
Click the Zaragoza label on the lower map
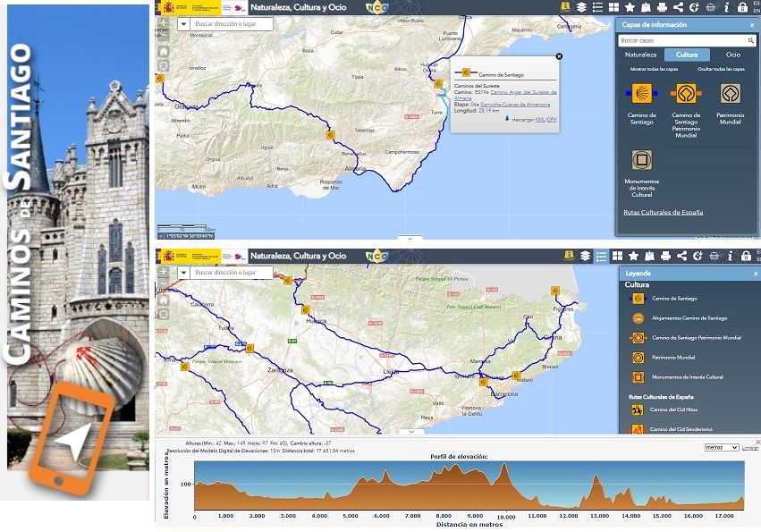click(x=281, y=370)
